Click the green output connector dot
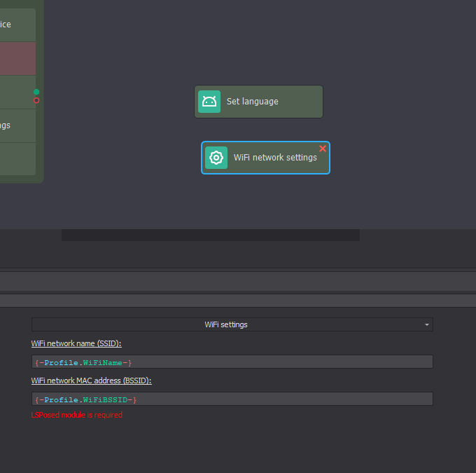This screenshot has width=476, height=473. point(36,92)
